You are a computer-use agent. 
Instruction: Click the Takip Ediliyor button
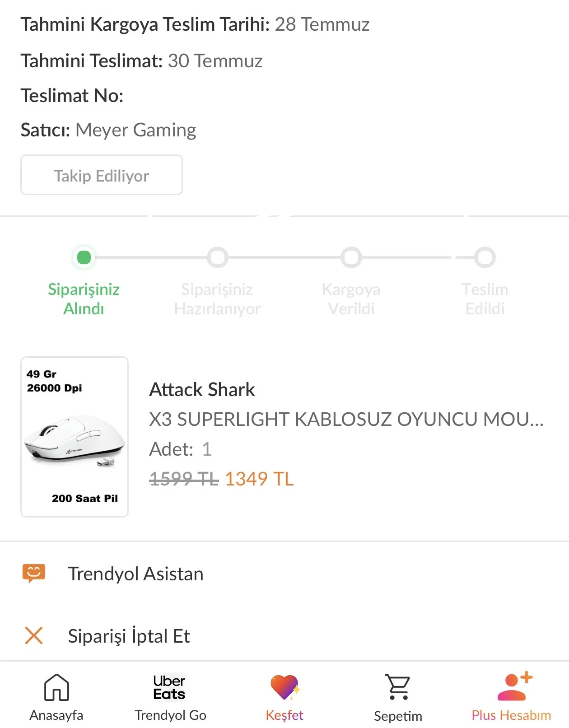[102, 175]
